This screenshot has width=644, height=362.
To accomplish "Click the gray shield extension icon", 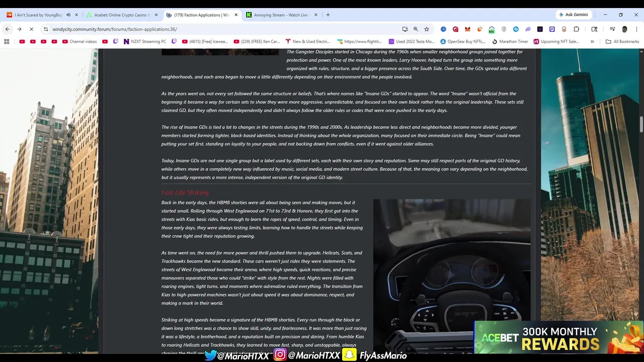I will pyautogui.click(x=504, y=29).
